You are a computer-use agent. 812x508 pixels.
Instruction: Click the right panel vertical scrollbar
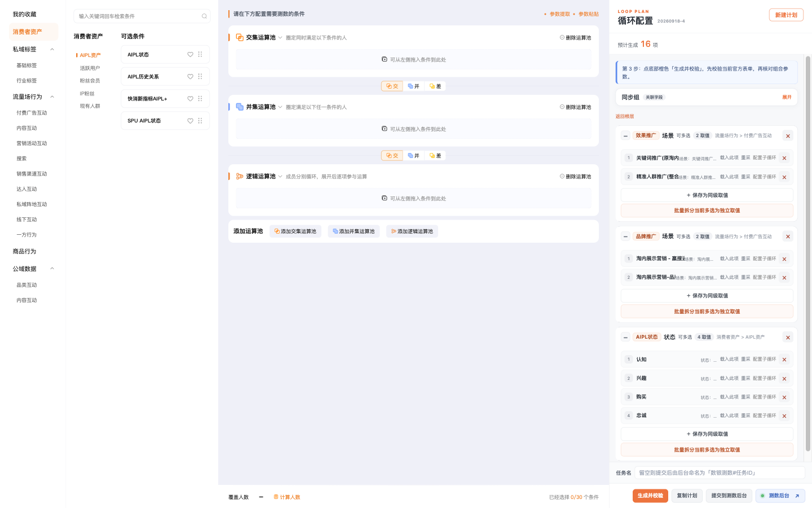pos(808,253)
